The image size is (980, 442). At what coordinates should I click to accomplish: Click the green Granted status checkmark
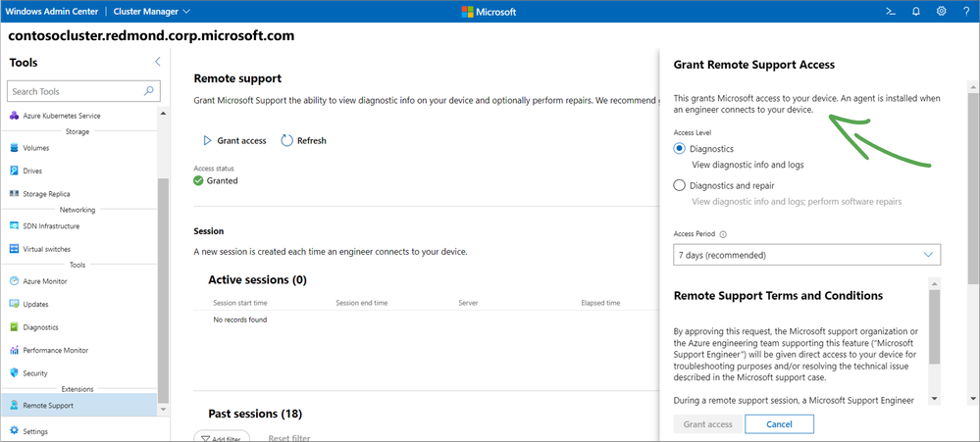[x=199, y=181]
